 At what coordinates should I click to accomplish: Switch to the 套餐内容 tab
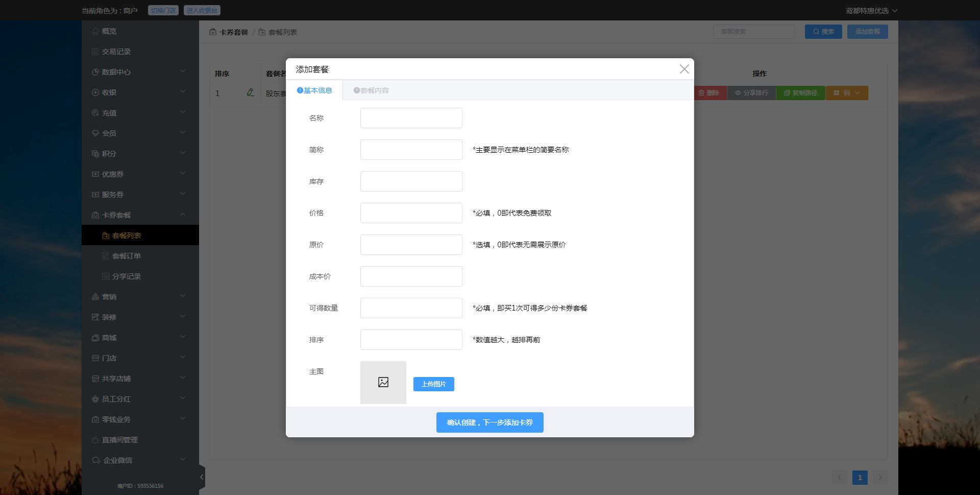coord(371,90)
